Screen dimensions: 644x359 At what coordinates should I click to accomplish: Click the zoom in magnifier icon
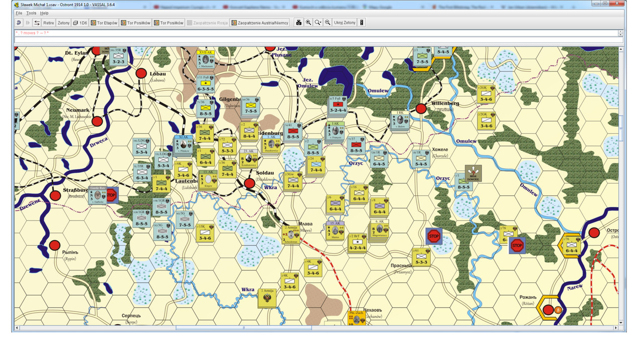(308, 23)
